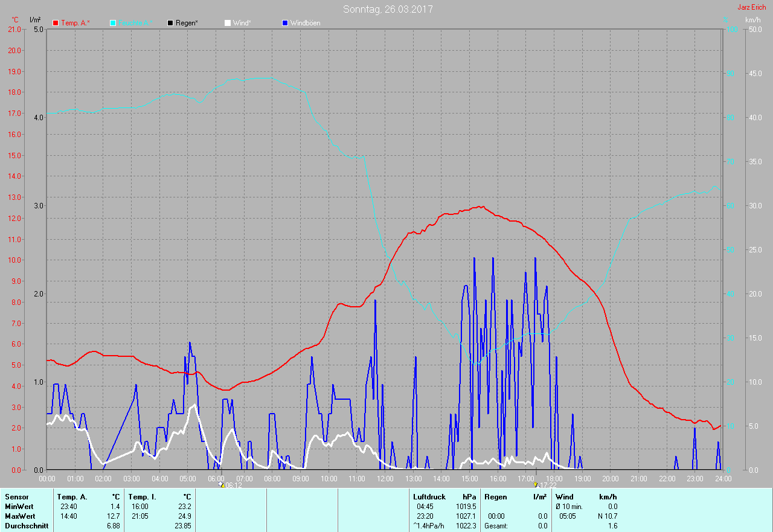Click the cyan Feuchte A. legend swatch
Screen dimensions: 773x532
coord(113,23)
